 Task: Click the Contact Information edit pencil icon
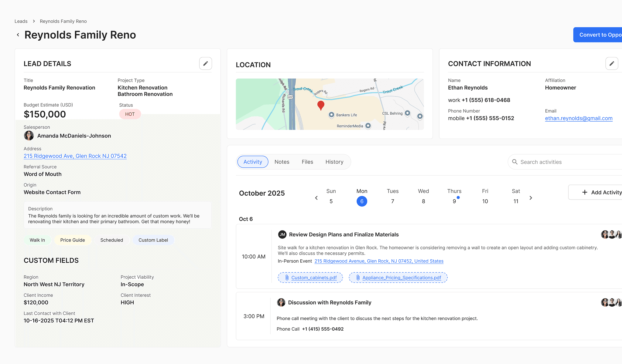tap(612, 63)
